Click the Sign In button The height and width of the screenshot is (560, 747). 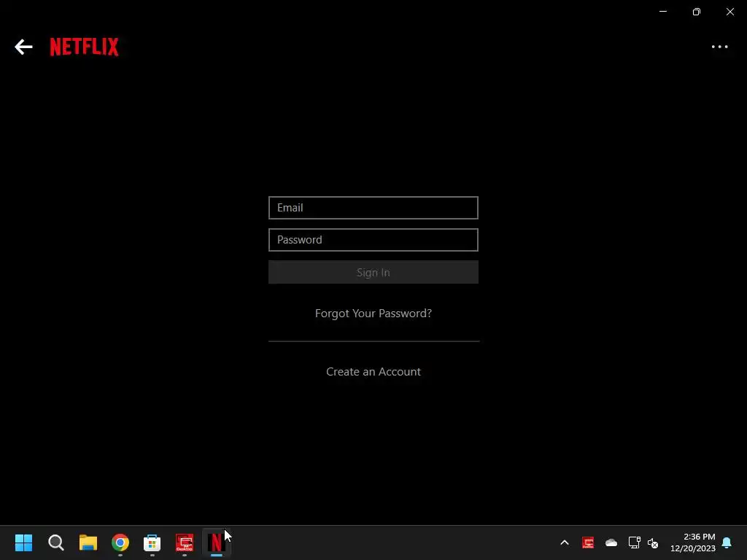[x=373, y=272]
